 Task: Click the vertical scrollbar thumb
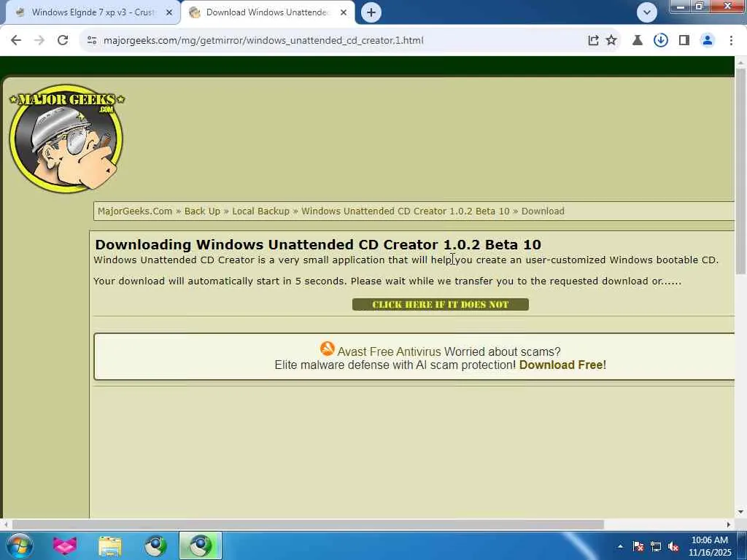[740, 171]
